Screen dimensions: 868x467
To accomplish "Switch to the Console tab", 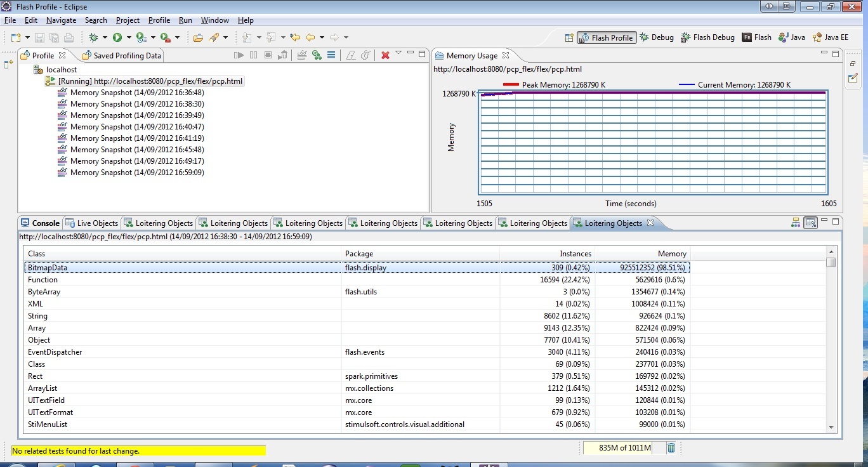I will [40, 223].
